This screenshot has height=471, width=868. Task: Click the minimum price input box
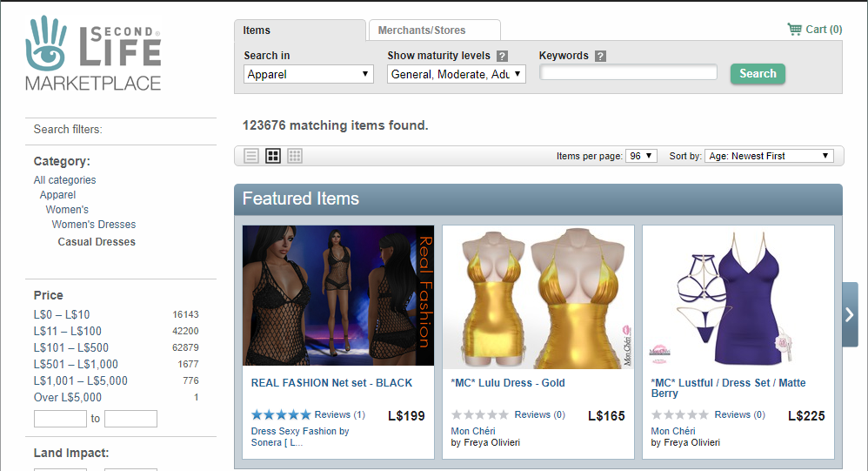tap(60, 419)
